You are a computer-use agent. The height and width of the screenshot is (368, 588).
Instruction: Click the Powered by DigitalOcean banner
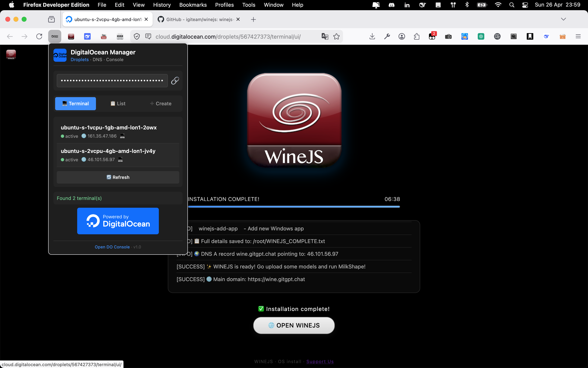coord(118,221)
